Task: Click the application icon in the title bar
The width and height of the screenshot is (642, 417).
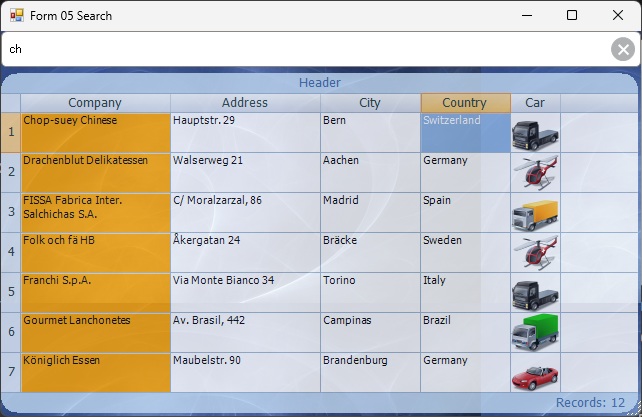Action: point(16,16)
